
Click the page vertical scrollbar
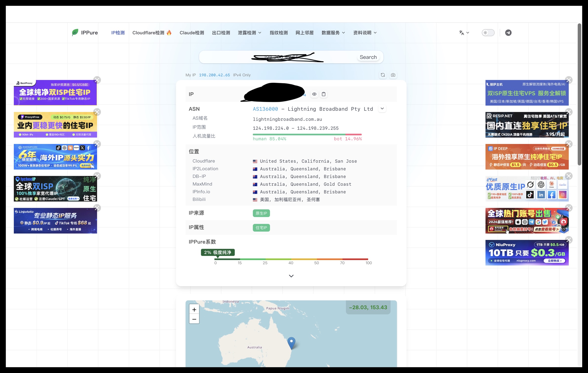579,94
